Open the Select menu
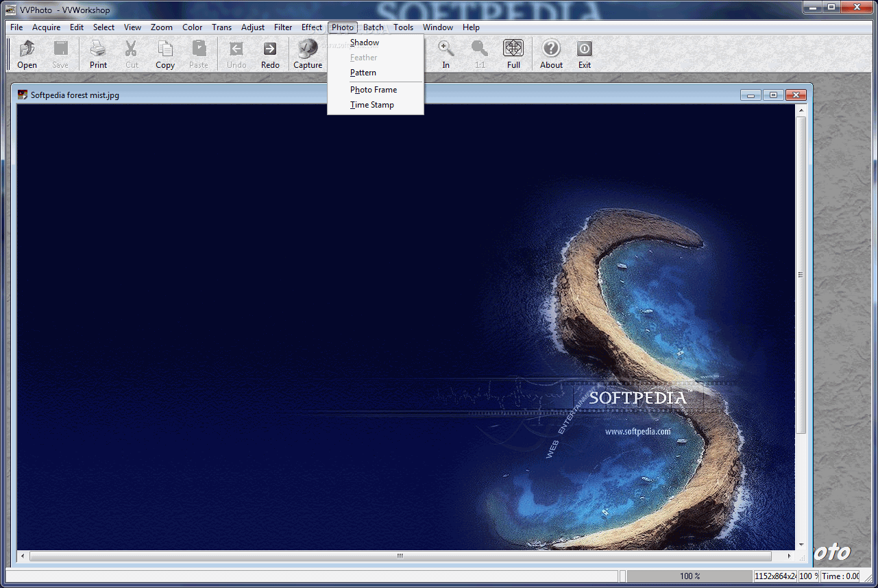Image resolution: width=878 pixels, height=588 pixels. tap(104, 27)
